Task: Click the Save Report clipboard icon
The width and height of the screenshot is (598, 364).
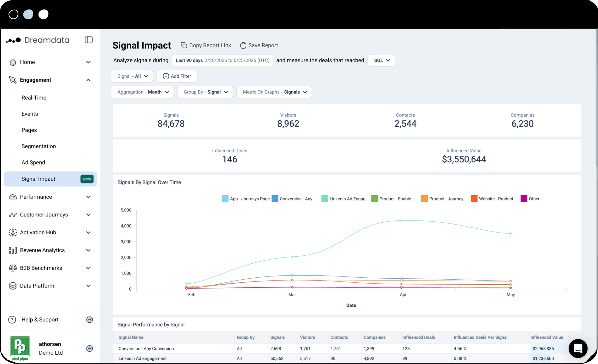Action: click(x=243, y=45)
